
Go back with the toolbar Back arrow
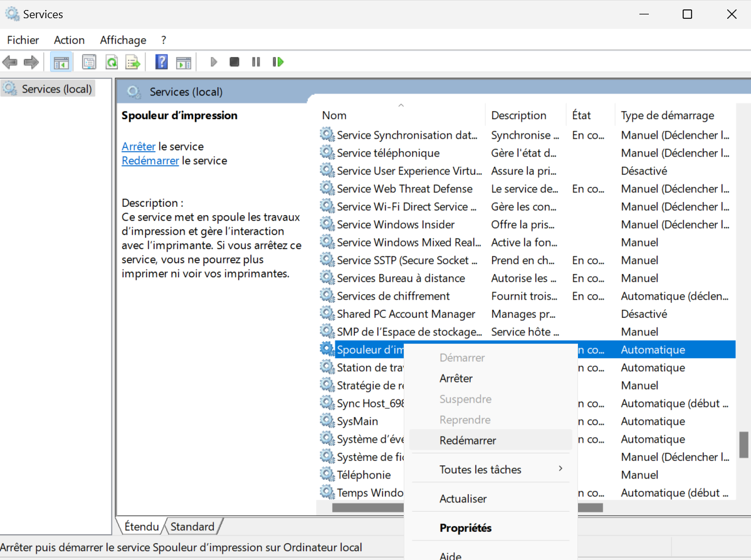(10, 62)
